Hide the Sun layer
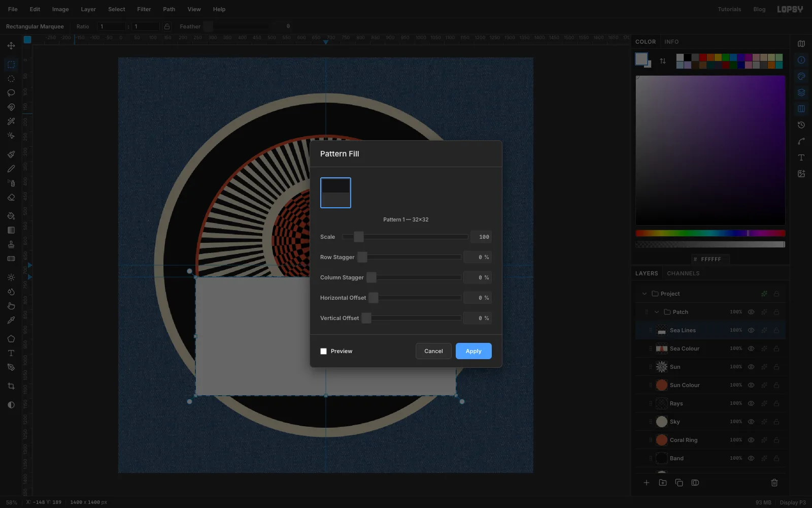 coord(751,367)
